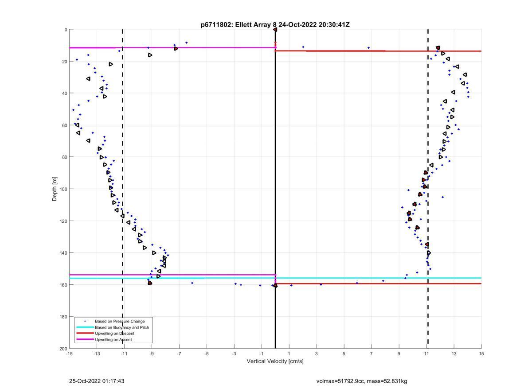Click the depth tick label '40'
The width and height of the screenshot is (532, 392).
[64, 93]
